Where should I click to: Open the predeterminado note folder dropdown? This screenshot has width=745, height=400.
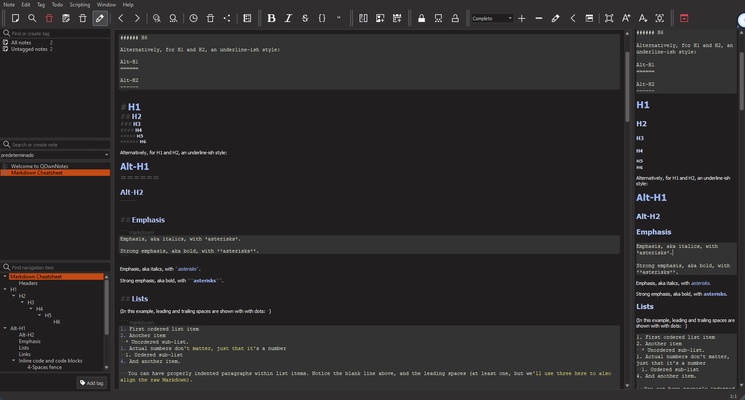[55, 155]
